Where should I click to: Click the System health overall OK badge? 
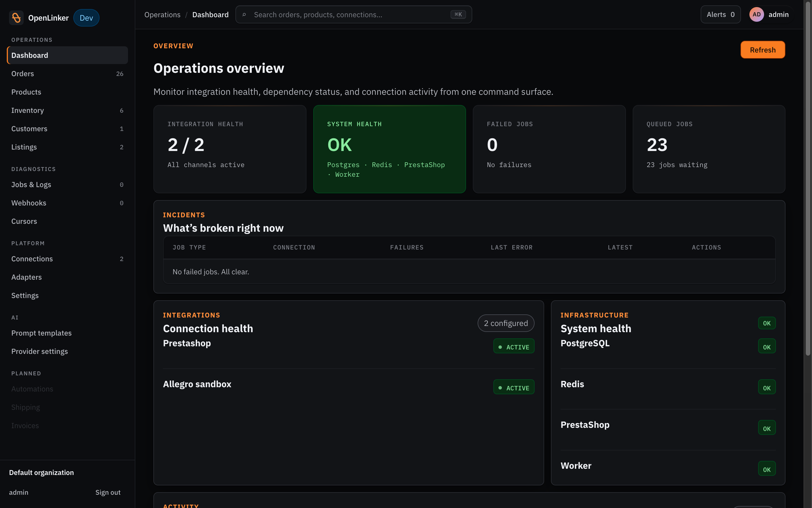coord(767,323)
